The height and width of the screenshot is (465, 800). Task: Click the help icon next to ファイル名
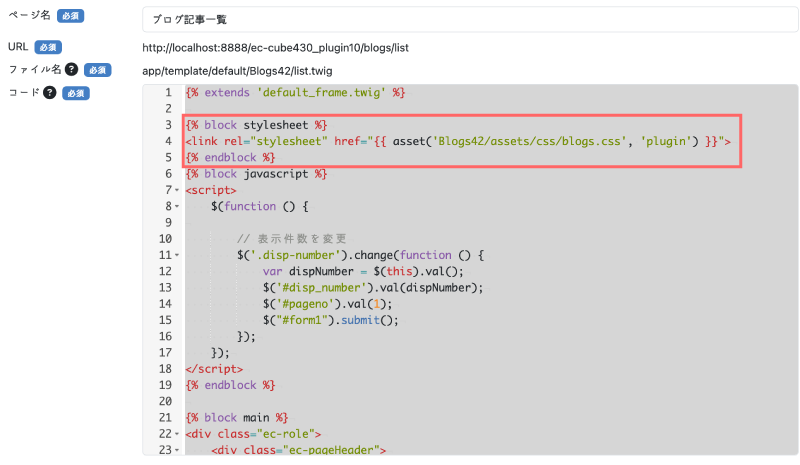[x=71, y=69]
